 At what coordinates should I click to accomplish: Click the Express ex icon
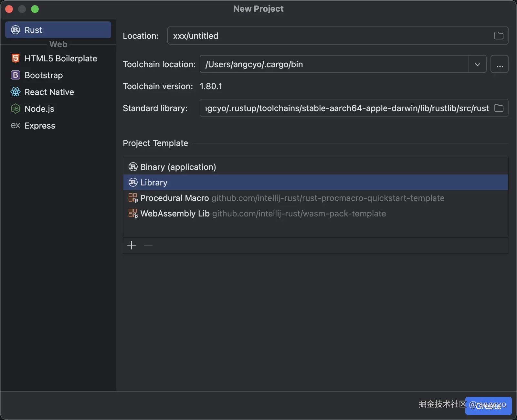point(16,126)
